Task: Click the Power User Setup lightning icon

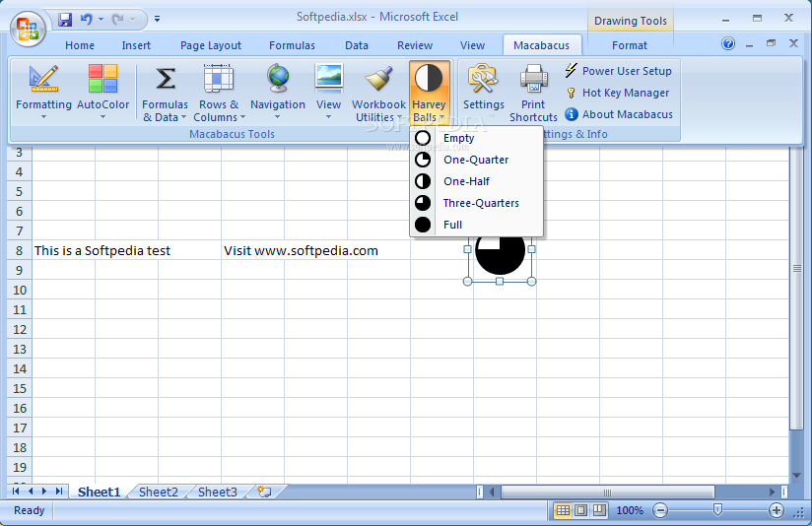Action: (571, 70)
